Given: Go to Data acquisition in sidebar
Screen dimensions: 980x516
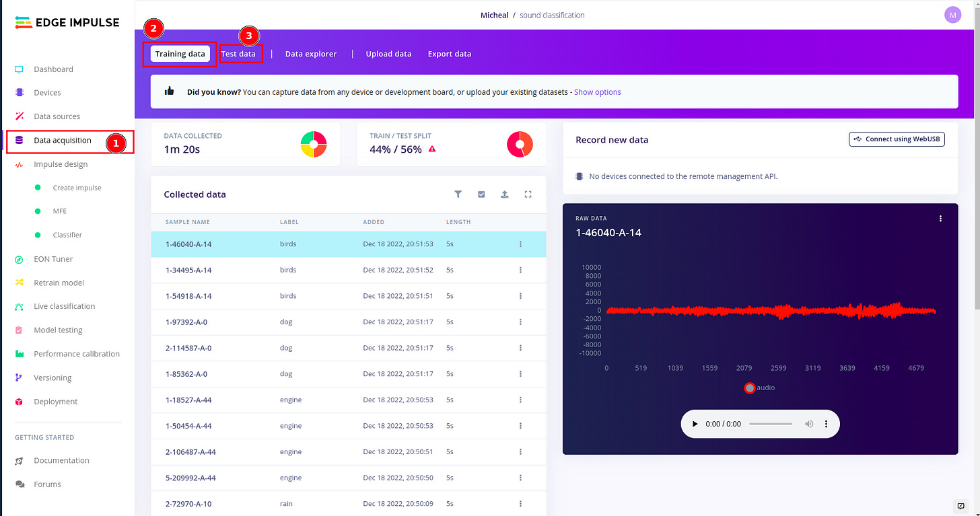Looking at the screenshot, I should tap(62, 141).
